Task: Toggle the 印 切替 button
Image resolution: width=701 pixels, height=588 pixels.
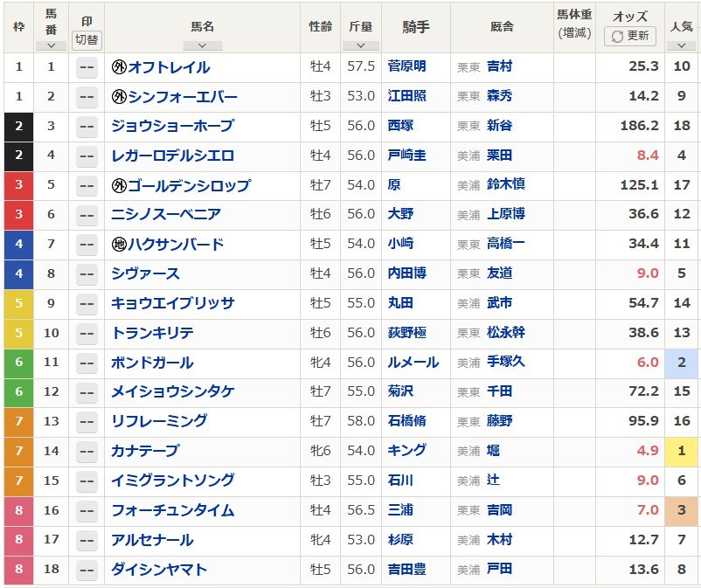Action: 87,40
